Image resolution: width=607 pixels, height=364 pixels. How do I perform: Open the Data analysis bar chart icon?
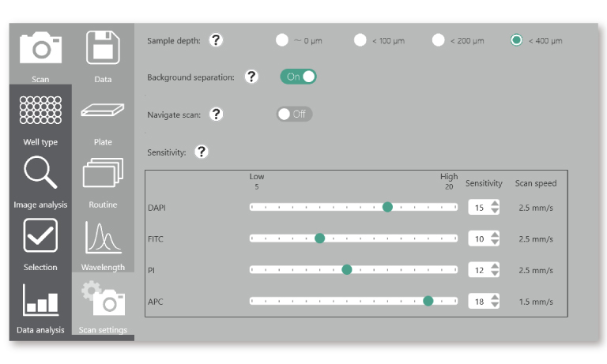(x=40, y=299)
